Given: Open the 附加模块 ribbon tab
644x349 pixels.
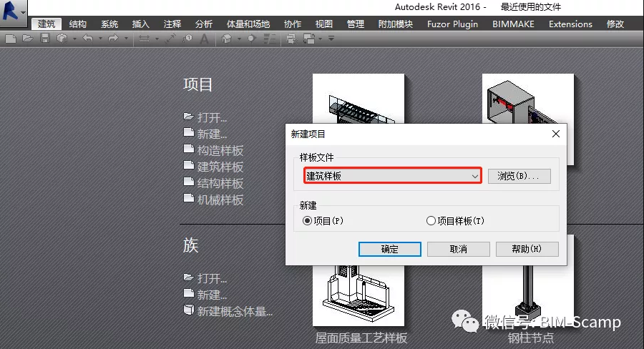Looking at the screenshot, I should [x=396, y=24].
